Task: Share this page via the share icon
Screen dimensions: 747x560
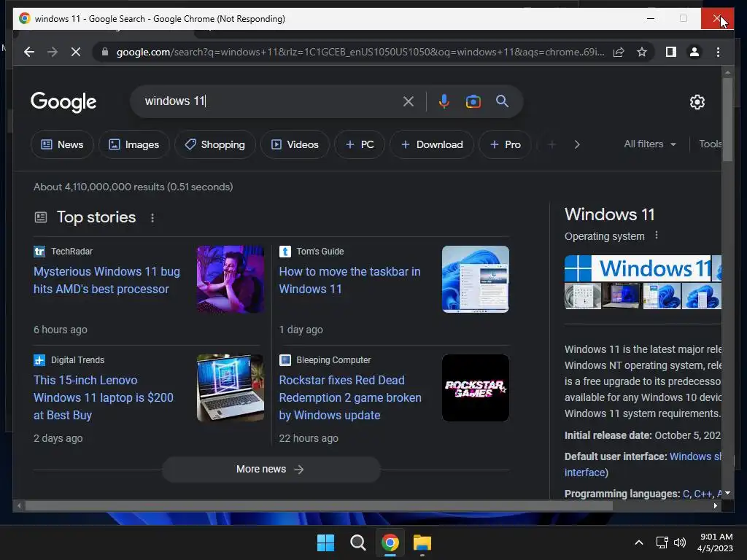Action: [619, 52]
